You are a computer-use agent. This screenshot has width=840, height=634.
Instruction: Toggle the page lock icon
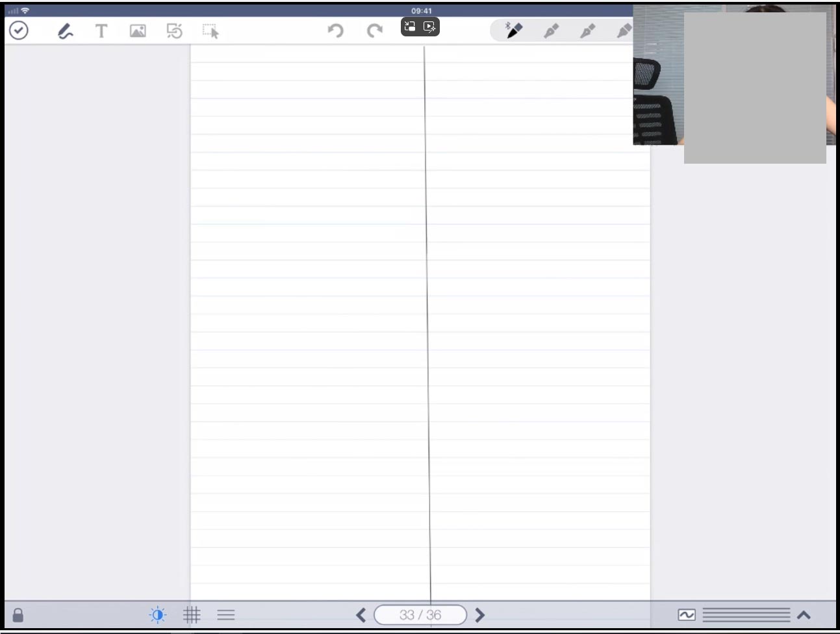[18, 615]
